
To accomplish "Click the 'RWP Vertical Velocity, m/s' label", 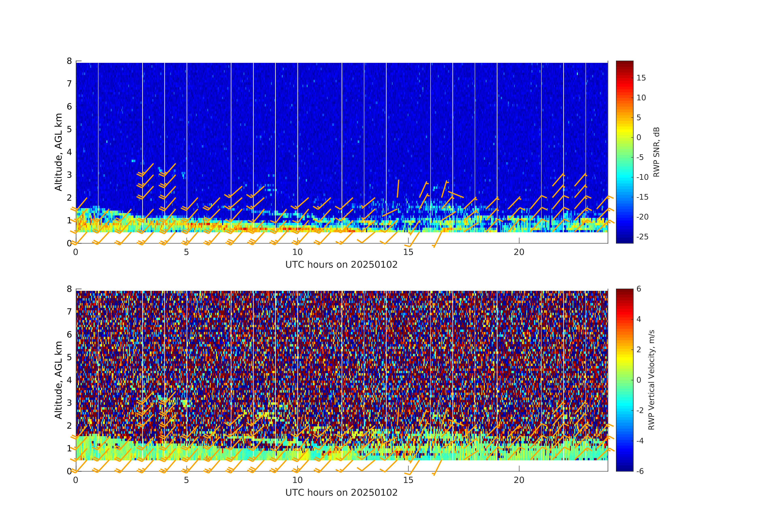I will coord(651,380).
